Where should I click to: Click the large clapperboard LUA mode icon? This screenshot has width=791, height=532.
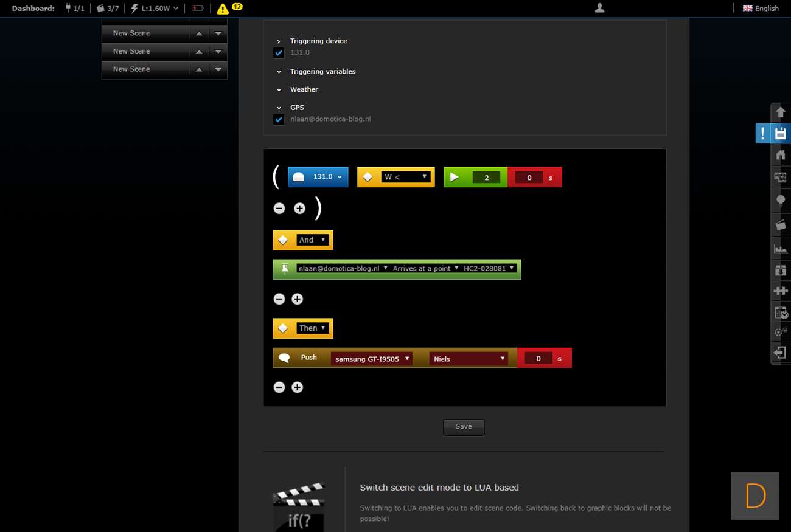click(x=298, y=506)
